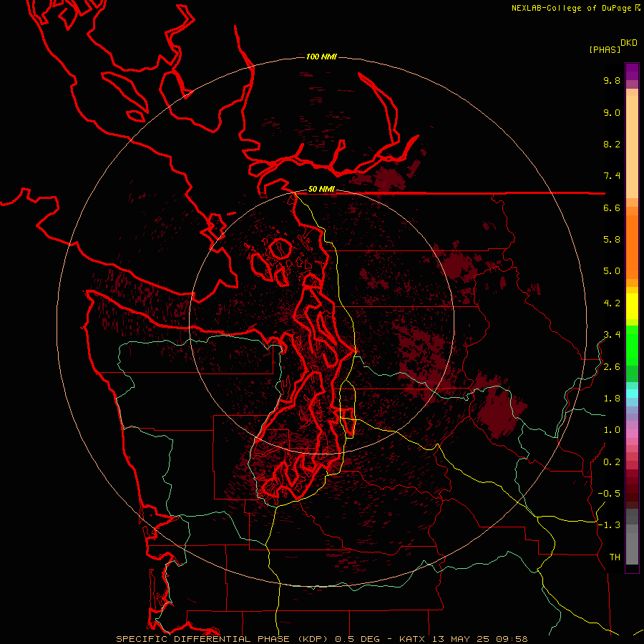Click the Specific Differential Phase product caption

click(322, 639)
